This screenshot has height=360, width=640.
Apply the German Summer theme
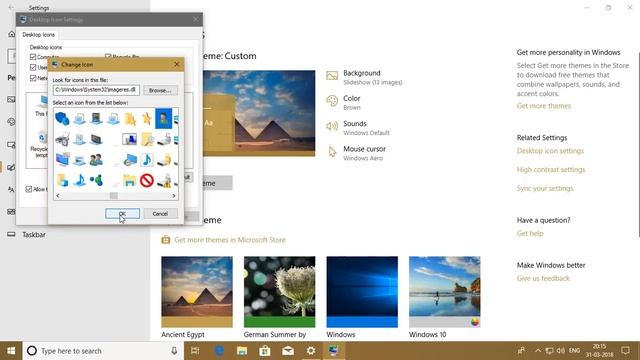coord(280,292)
